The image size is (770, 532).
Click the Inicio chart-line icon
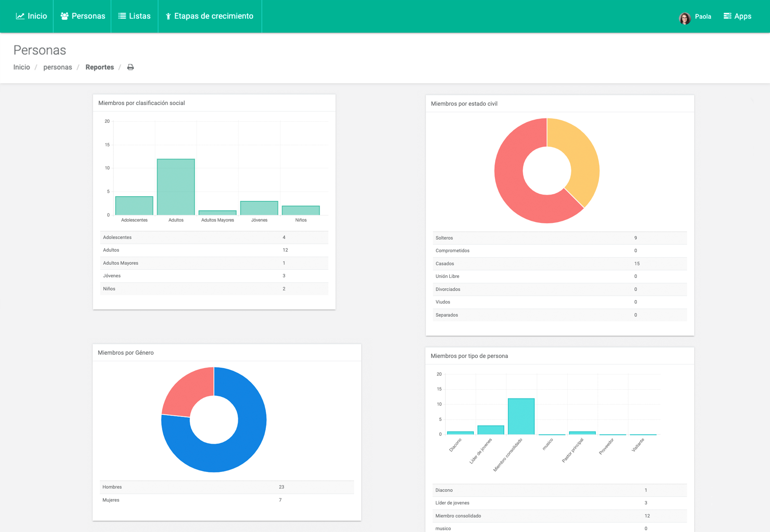click(20, 16)
